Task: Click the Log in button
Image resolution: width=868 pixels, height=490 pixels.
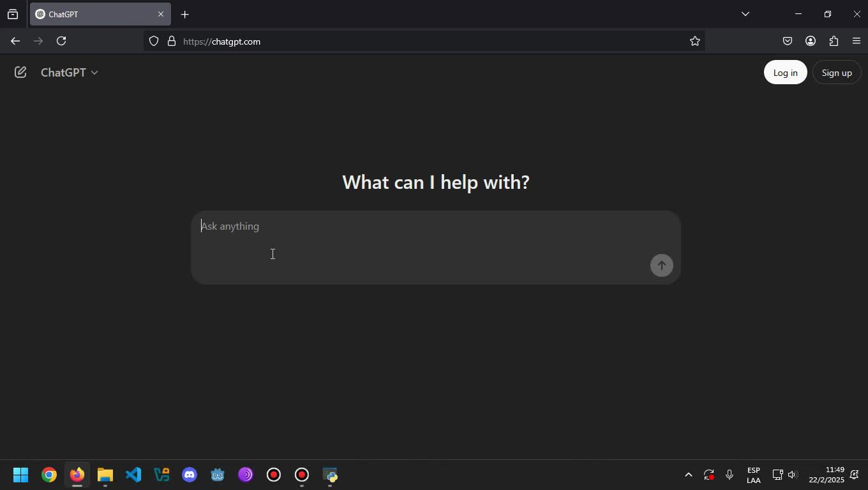Action: pos(785,73)
